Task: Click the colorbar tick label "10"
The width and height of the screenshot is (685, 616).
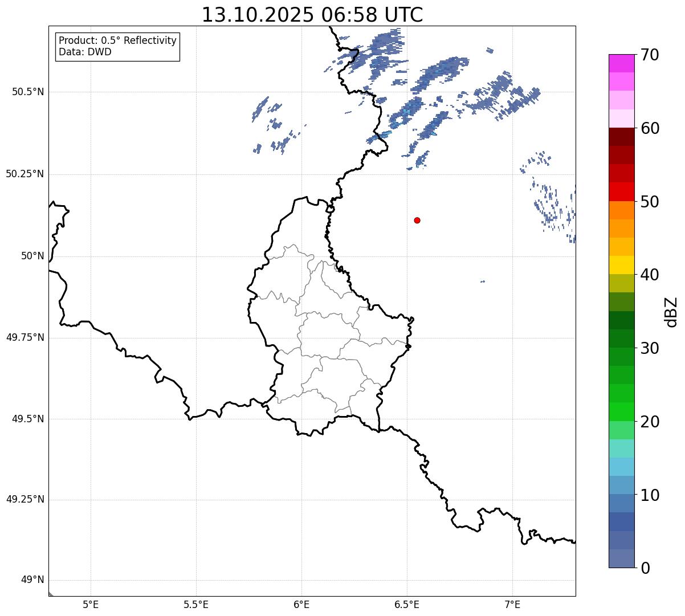Action: click(x=650, y=495)
